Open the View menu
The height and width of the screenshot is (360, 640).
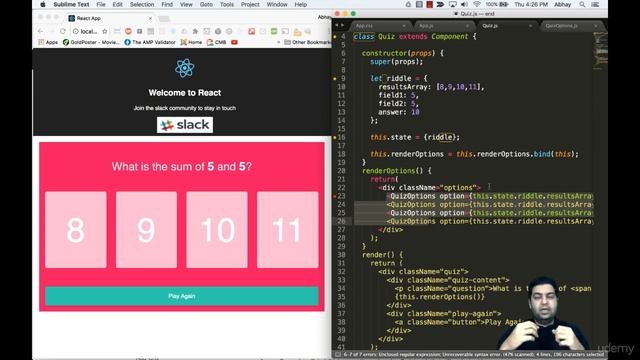pyautogui.click(x=186, y=4)
